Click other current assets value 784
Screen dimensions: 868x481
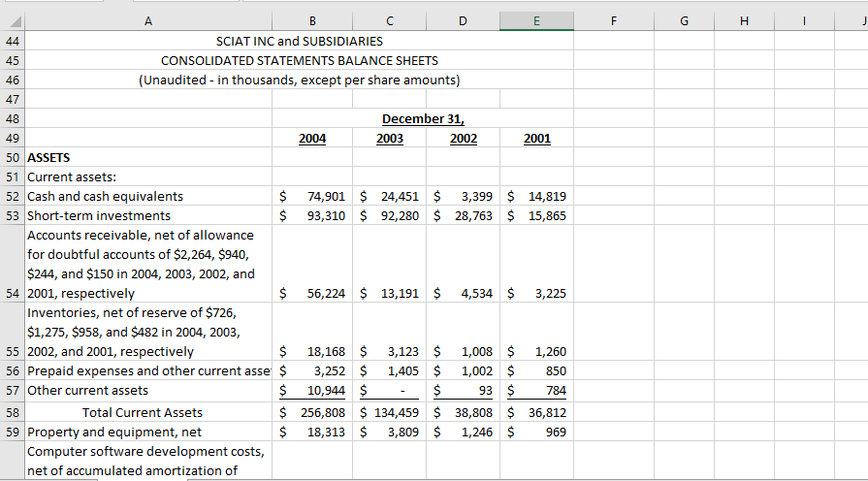point(536,390)
